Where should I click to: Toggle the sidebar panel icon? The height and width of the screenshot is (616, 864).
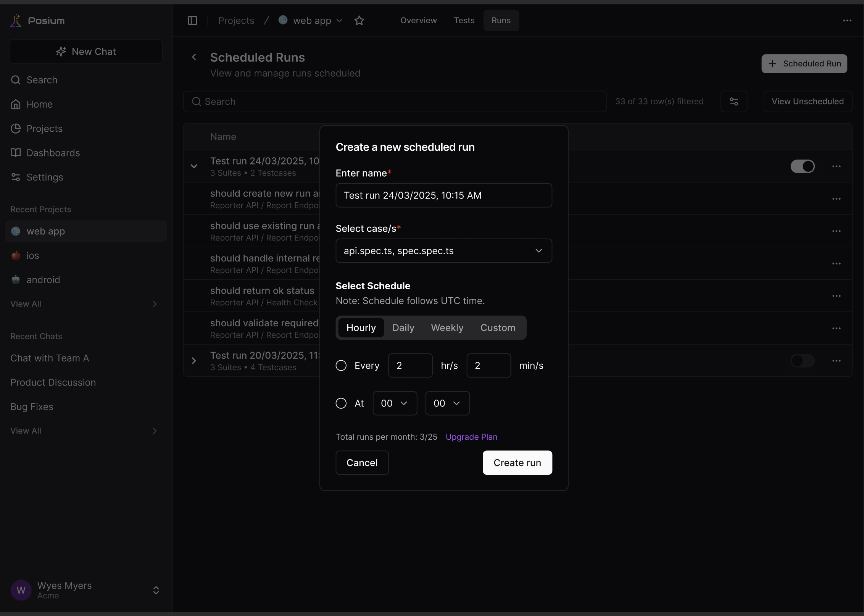point(193,21)
